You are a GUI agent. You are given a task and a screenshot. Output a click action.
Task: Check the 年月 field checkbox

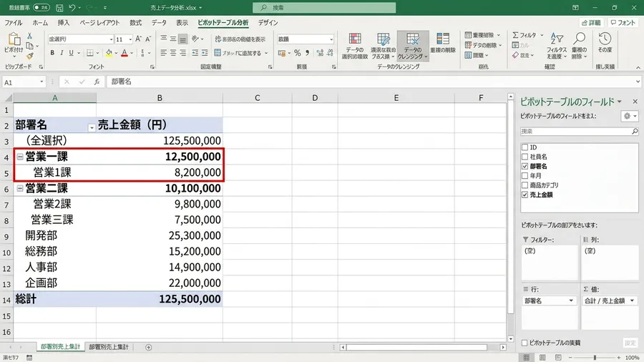525,176
